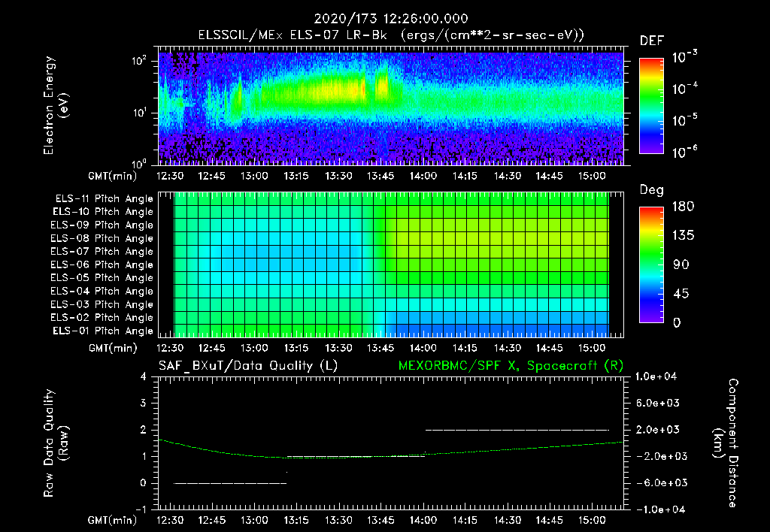Select the ELS-02 Pitch Angle row label
This screenshot has width=770, height=532.
coord(102,318)
